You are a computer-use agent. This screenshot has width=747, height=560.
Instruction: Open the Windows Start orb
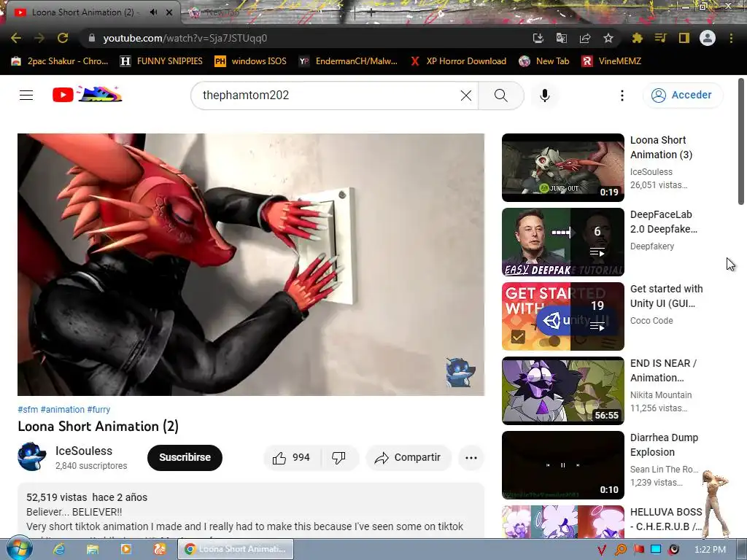tap(19, 549)
